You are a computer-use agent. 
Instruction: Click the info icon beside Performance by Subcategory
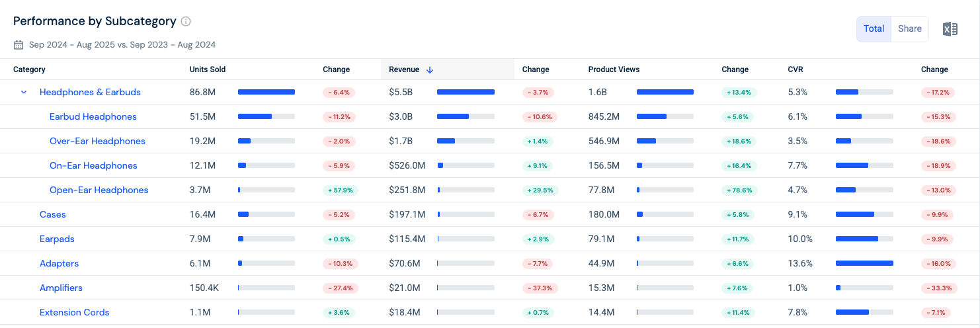[x=186, y=21]
